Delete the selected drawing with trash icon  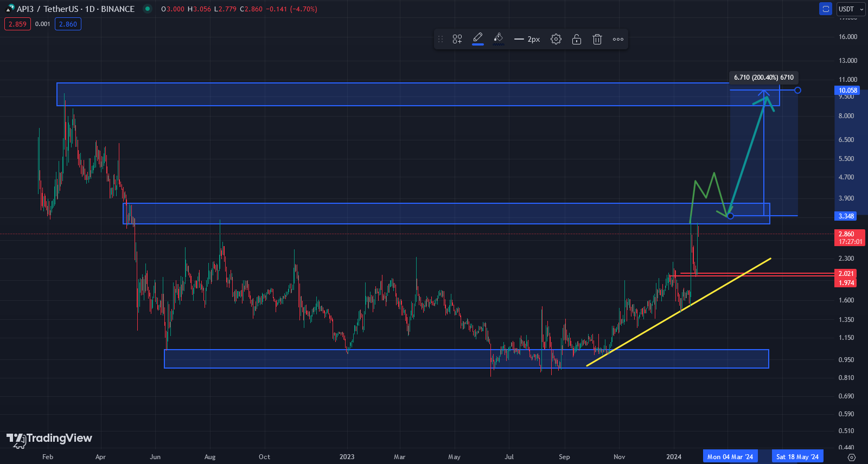coord(597,39)
